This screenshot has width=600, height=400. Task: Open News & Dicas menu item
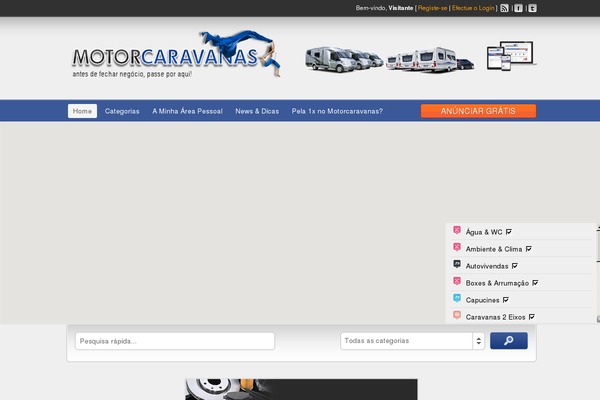[x=257, y=111]
